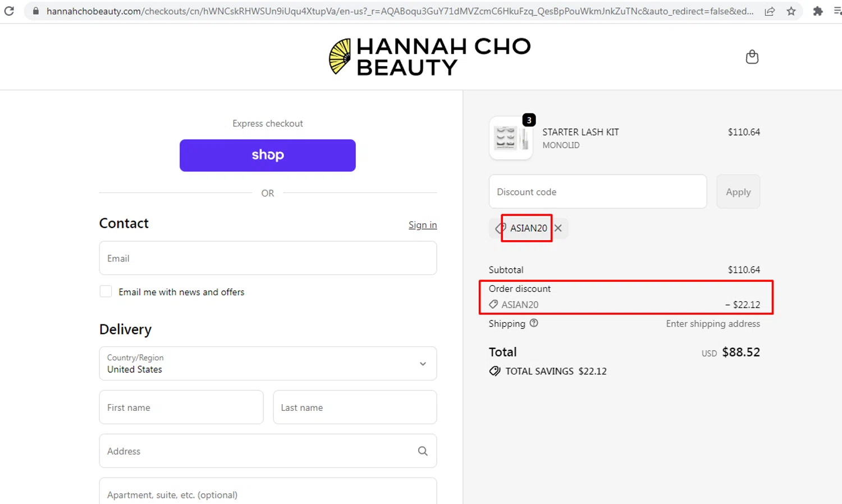Click the Sign in link

point(423,224)
